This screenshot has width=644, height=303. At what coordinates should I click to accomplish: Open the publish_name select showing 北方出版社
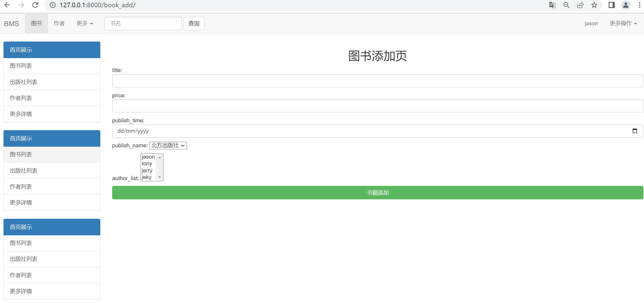coord(168,146)
